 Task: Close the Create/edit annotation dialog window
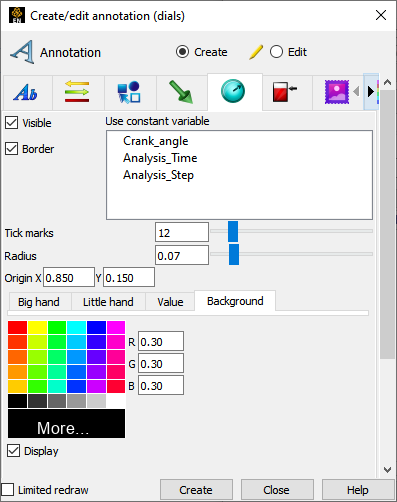click(x=381, y=15)
